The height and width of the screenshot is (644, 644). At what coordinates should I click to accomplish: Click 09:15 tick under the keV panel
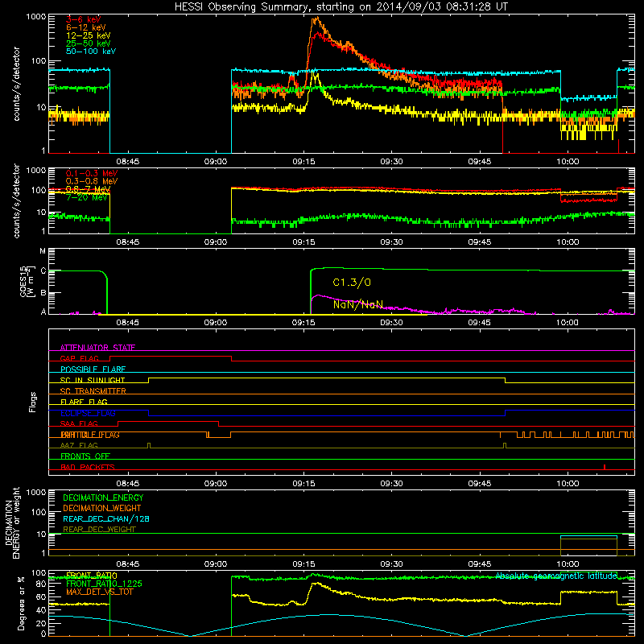pos(303,162)
